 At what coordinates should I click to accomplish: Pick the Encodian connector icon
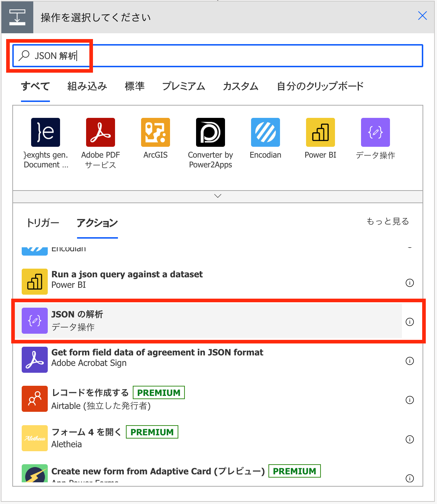click(x=266, y=132)
